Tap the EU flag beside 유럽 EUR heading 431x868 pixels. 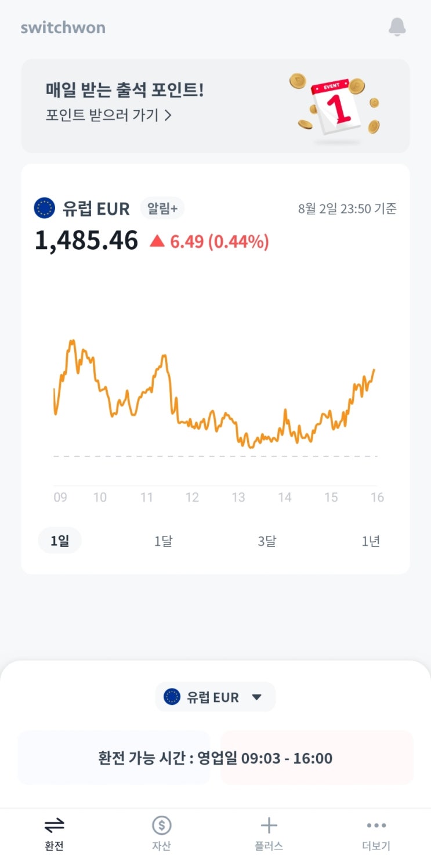45,208
